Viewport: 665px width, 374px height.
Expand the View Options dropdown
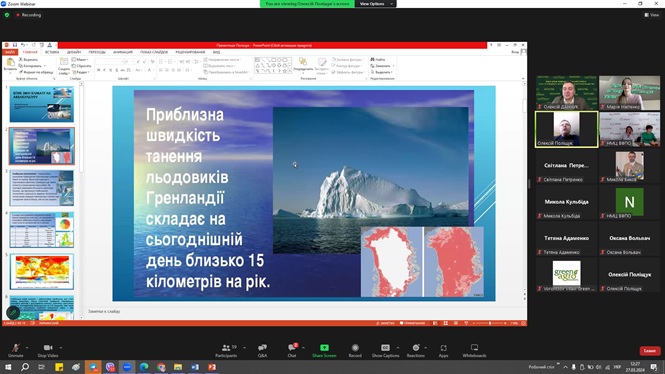point(375,4)
